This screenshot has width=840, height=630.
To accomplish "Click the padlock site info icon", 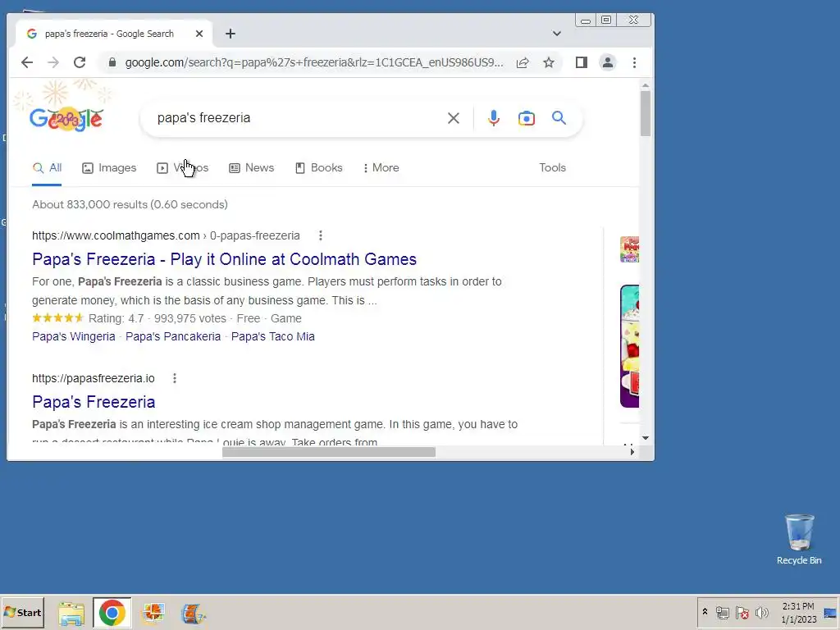I will [x=112, y=62].
